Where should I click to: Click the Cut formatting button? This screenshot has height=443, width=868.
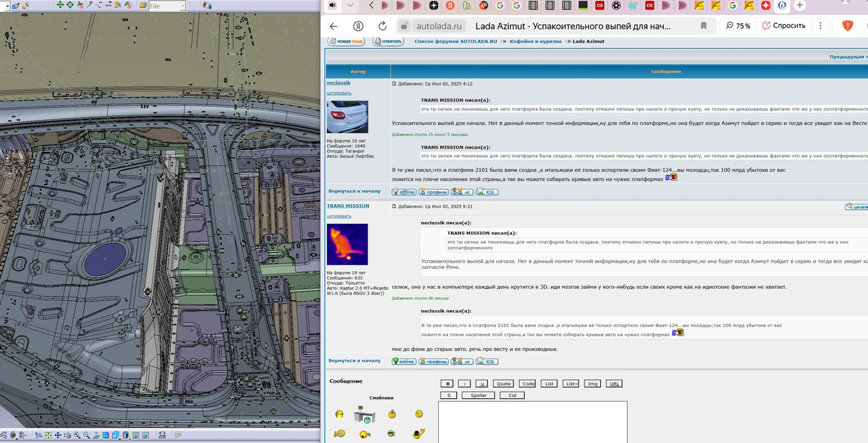pos(513,395)
